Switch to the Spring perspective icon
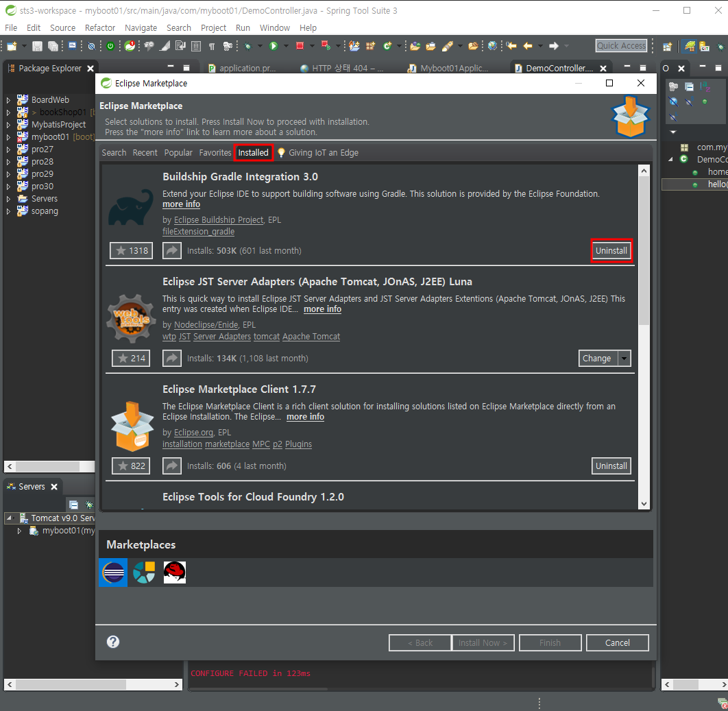Viewport: 728px width, 711px height. pos(690,47)
